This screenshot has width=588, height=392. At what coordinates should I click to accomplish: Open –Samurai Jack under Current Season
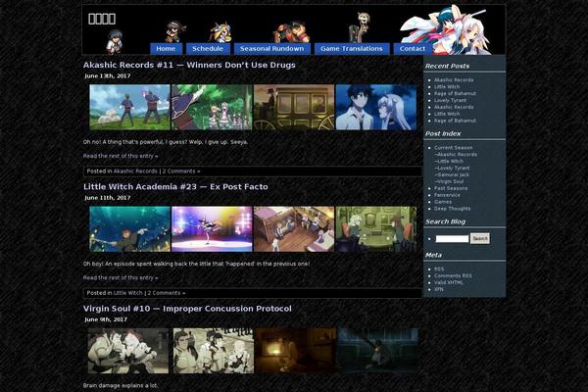(452, 174)
